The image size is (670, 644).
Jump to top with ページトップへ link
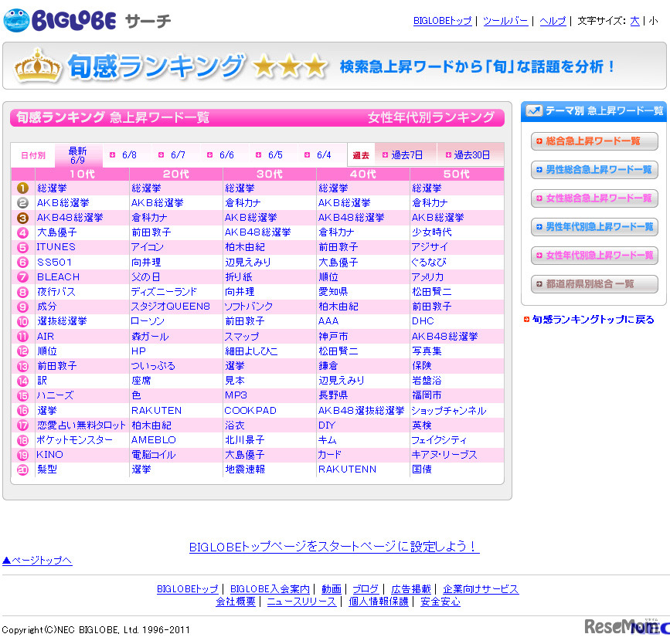click(x=37, y=561)
